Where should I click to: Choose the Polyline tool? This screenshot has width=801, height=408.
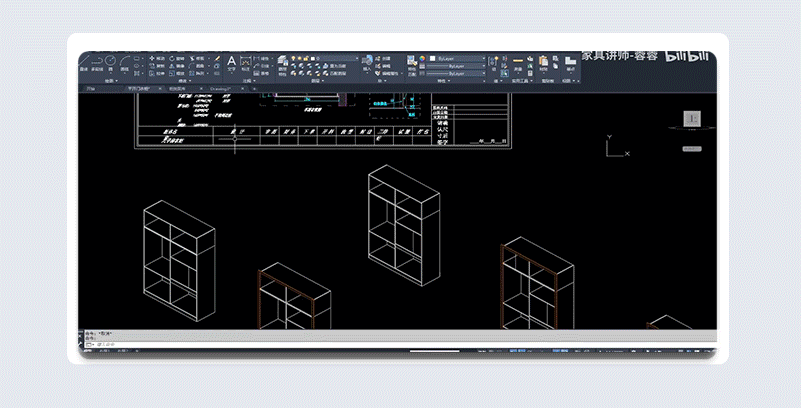pos(97,63)
